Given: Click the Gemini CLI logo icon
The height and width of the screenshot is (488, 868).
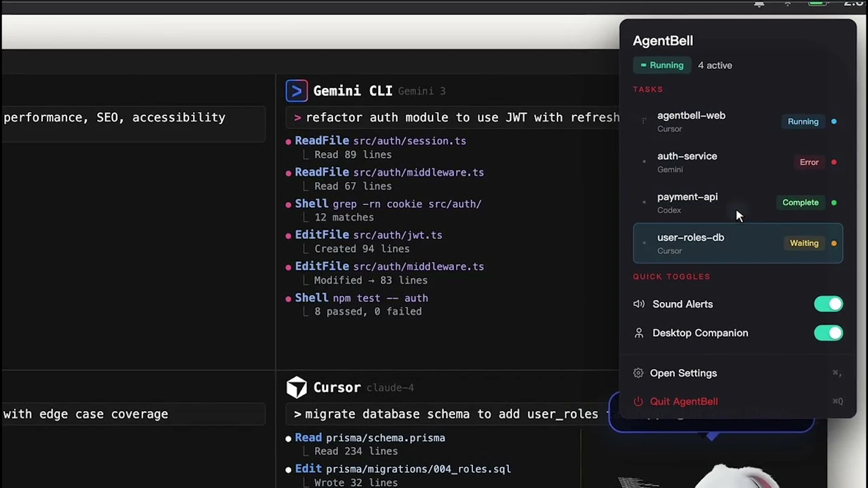Looking at the screenshot, I should 297,91.
